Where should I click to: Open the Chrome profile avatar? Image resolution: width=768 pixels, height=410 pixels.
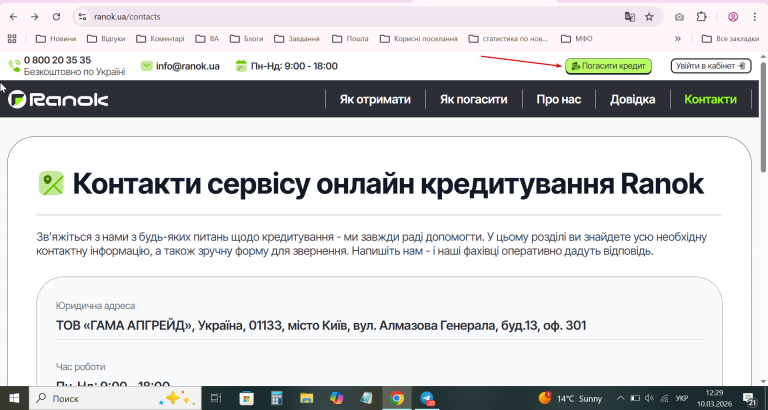click(733, 17)
